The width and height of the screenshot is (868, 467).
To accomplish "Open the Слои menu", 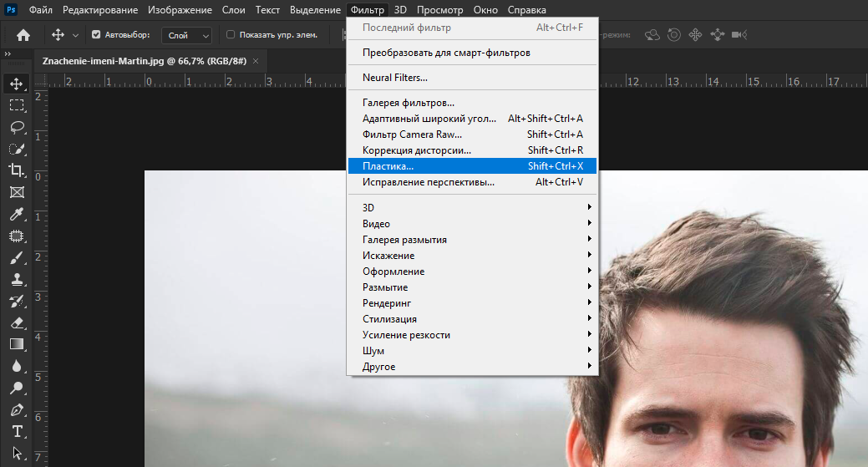I will tap(234, 10).
